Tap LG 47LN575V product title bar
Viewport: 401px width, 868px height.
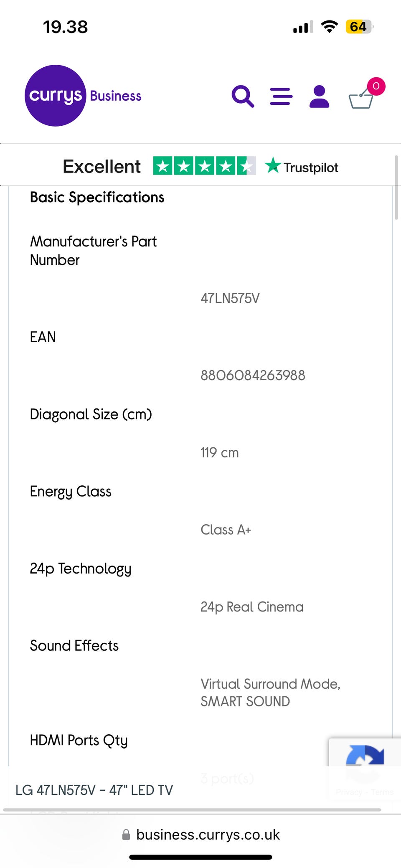pos(94,790)
